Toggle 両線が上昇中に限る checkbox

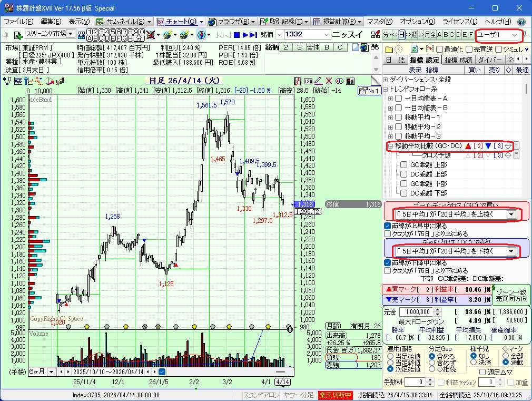coord(388,226)
